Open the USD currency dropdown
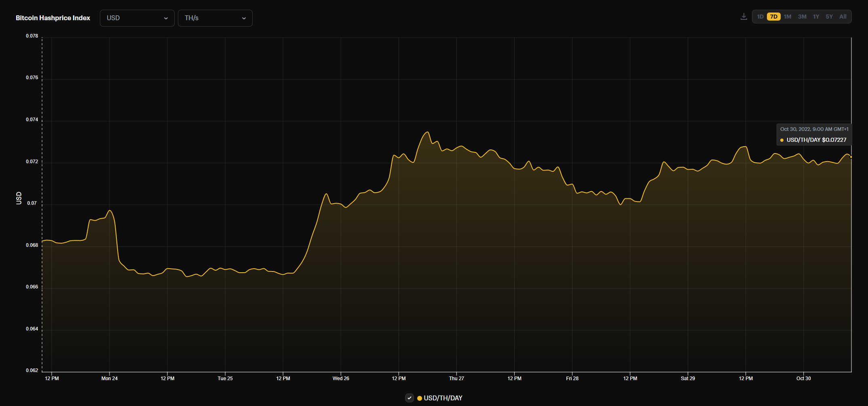Image resolution: width=868 pixels, height=406 pixels. (x=137, y=18)
